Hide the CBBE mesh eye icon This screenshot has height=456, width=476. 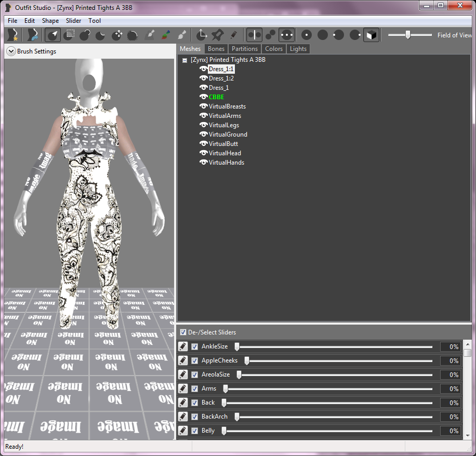point(203,97)
